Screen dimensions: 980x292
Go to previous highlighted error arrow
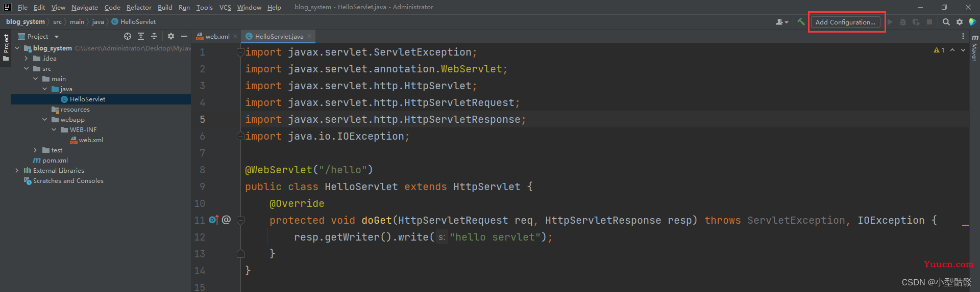pyautogui.click(x=952, y=50)
